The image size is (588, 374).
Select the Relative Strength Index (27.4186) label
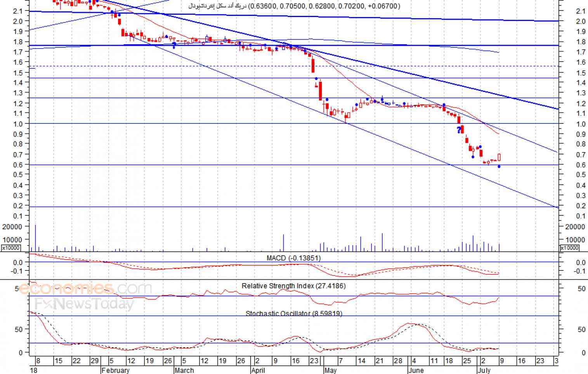(293, 286)
